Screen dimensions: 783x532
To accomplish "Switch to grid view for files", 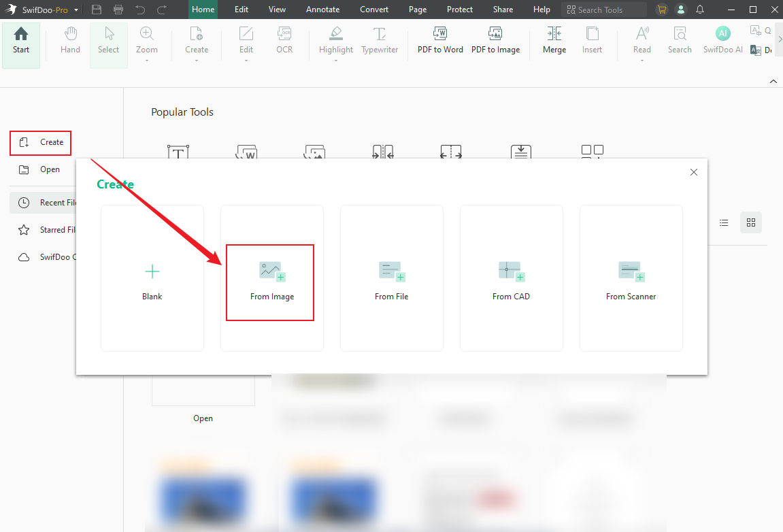I will (x=750, y=222).
